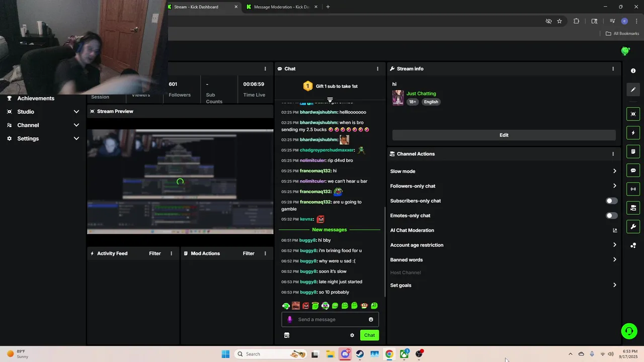The height and width of the screenshot is (362, 644).
Task: Open the Session panel three-dot menu
Action: 265,69
